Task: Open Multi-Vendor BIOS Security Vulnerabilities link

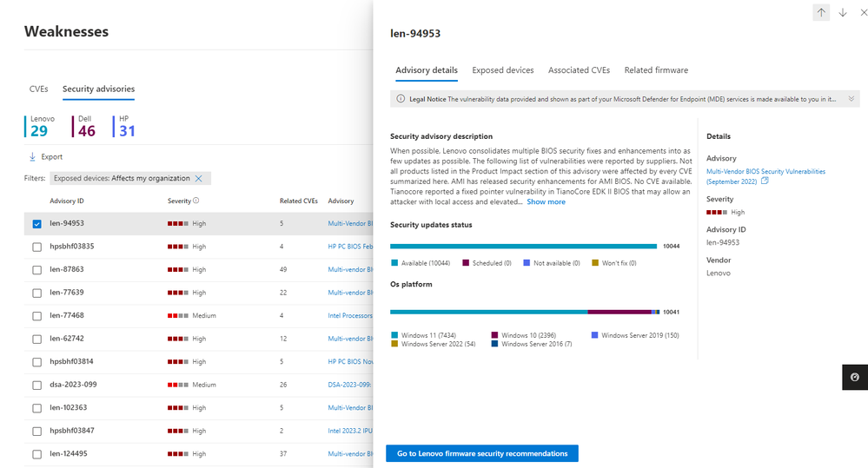Action: coord(765,176)
